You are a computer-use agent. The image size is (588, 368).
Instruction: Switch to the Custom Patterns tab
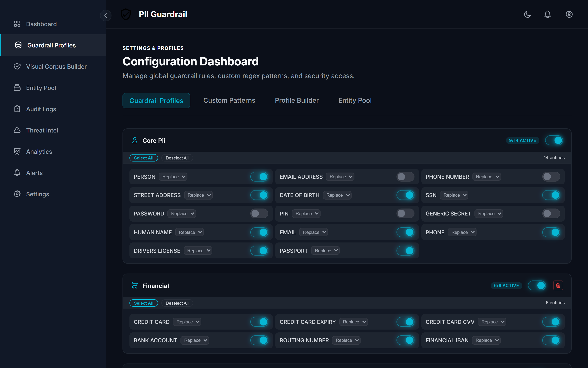tap(229, 101)
